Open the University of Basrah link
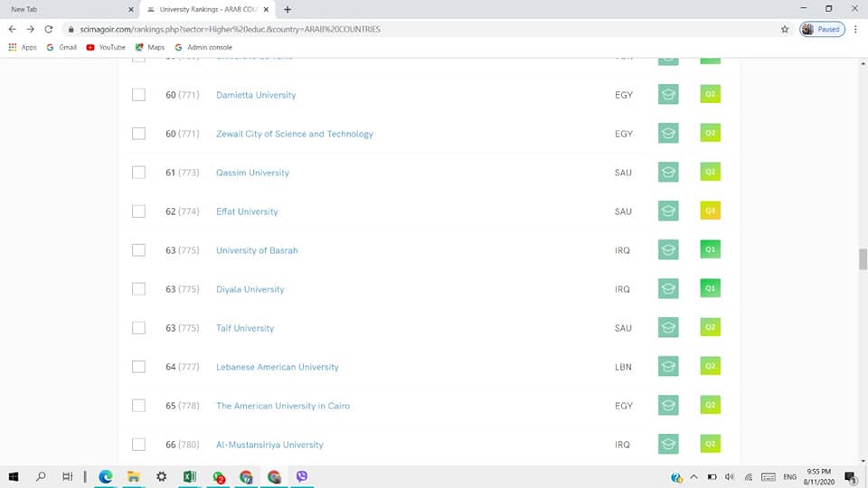Image resolution: width=868 pixels, height=488 pixels. click(x=257, y=250)
